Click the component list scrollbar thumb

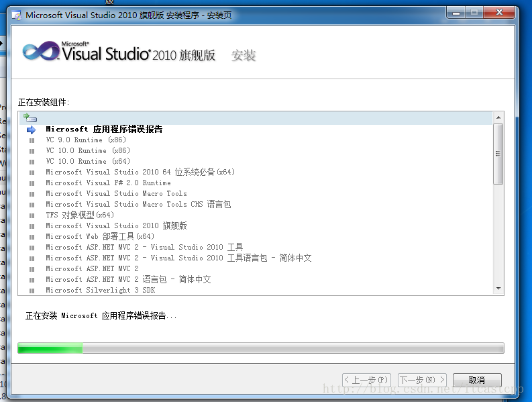[x=498, y=154]
